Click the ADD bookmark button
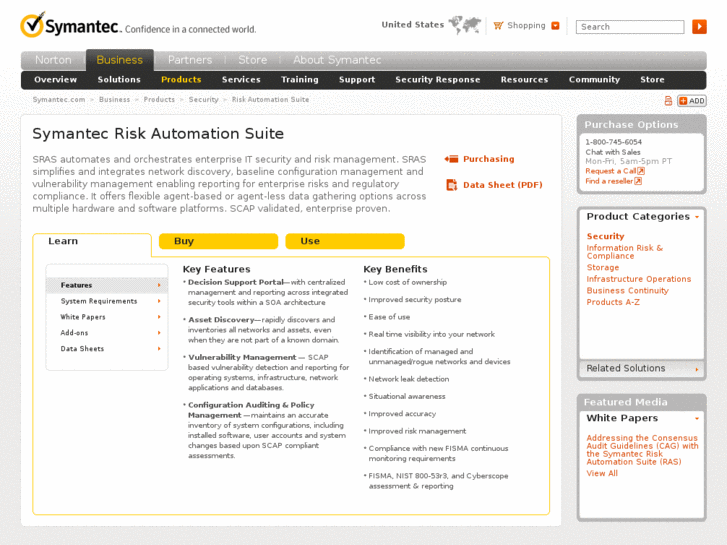 (x=692, y=101)
